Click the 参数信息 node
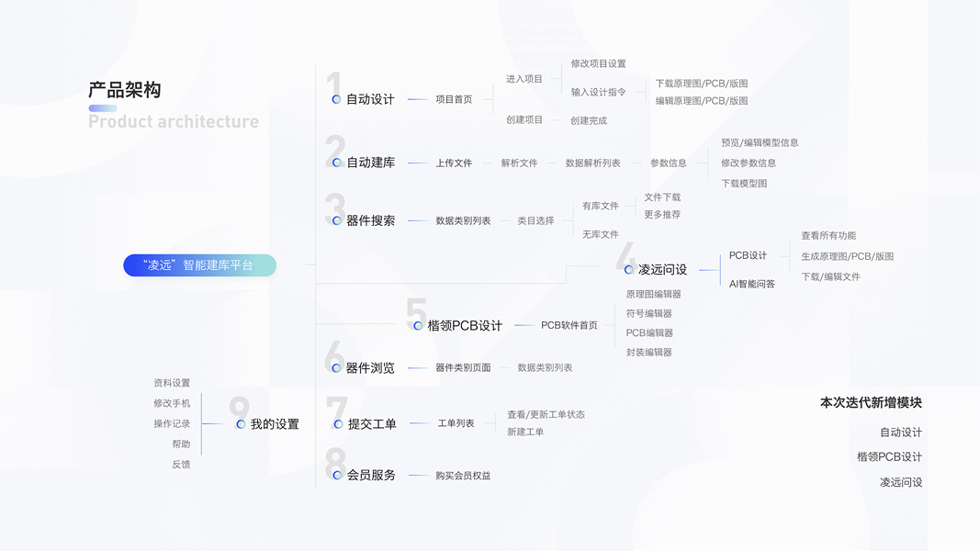Image resolution: width=980 pixels, height=551 pixels. point(668,163)
